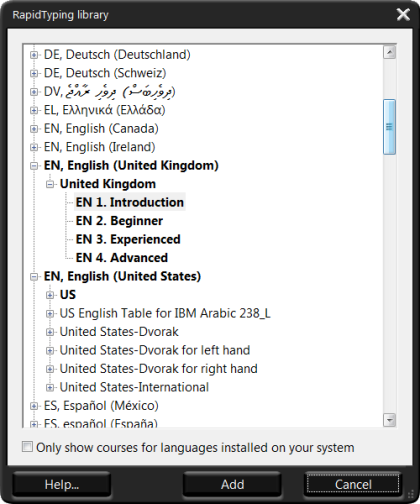Enable only show courses for installed languages
Viewport: 420px width, 504px height.
click(27, 447)
